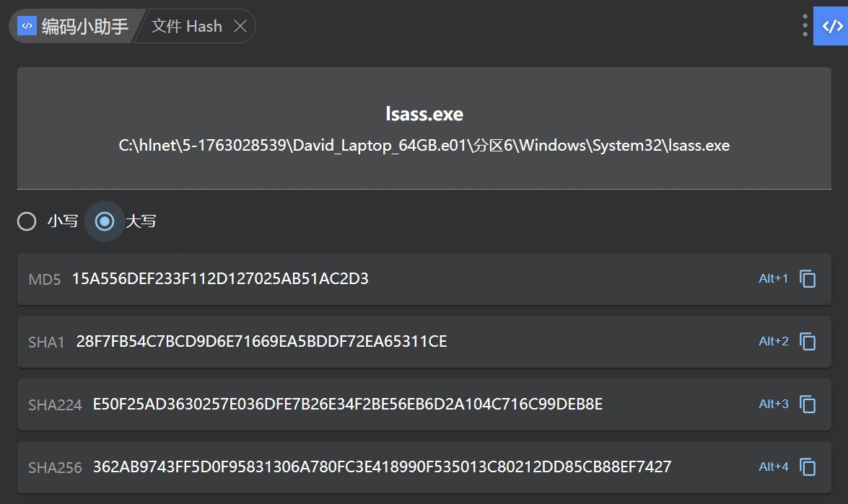This screenshot has height=504, width=848.
Task: Open the three-dot more options menu
Action: pyautogui.click(x=805, y=26)
